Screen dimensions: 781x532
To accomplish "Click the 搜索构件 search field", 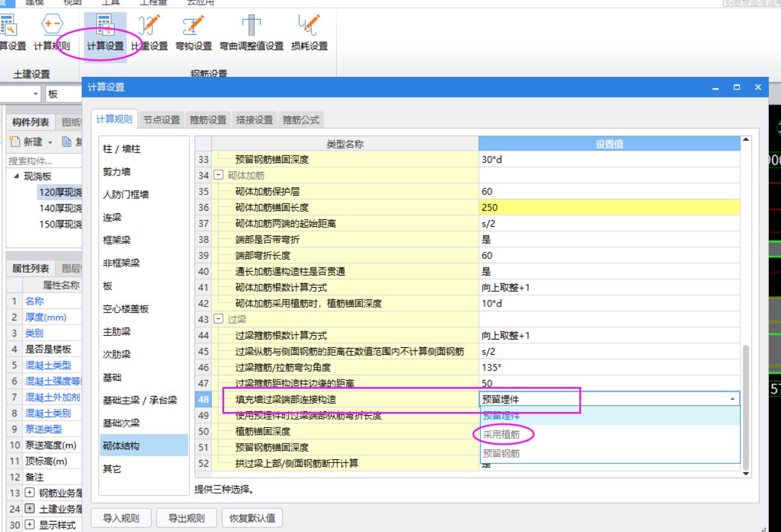I will (x=44, y=161).
